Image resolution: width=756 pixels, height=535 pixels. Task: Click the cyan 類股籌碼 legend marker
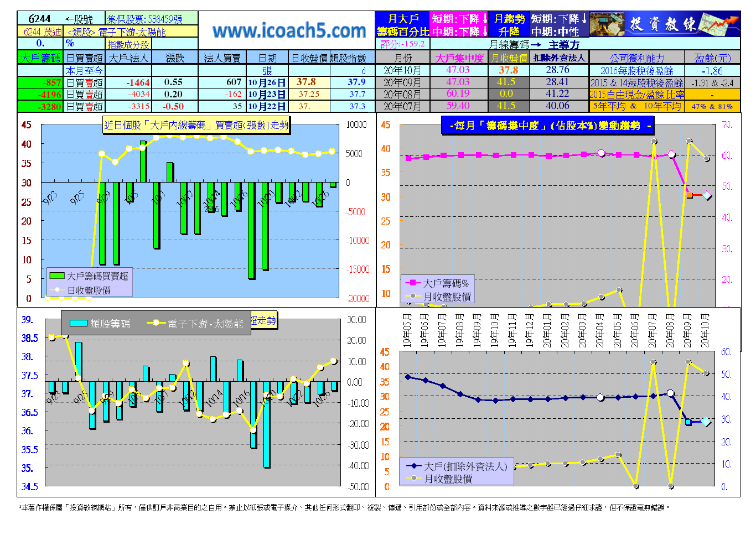79,324
